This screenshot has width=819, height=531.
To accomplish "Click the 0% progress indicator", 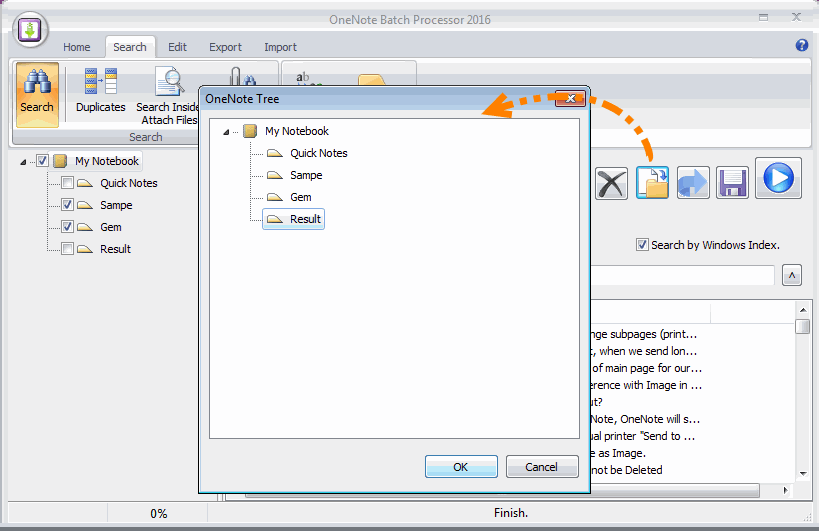I will point(158,513).
